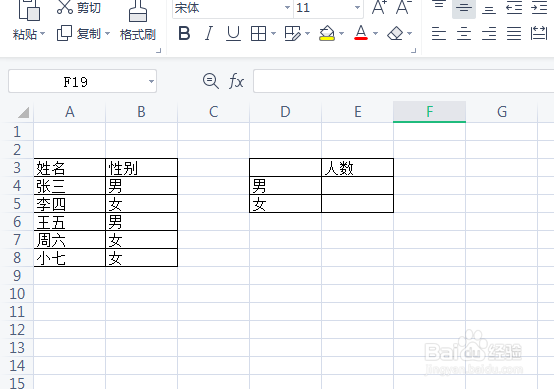The height and width of the screenshot is (389, 554).
Task: Align text left
Action: point(439,34)
